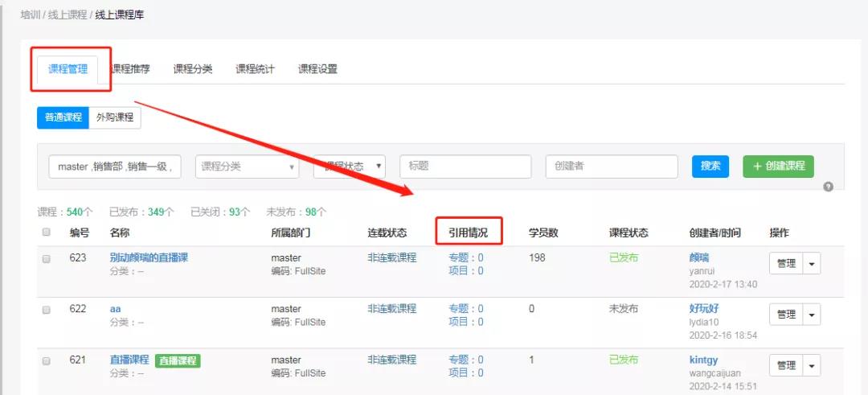Tick the select-all checkbox in table header
This screenshot has width=868, height=395.
[47, 232]
